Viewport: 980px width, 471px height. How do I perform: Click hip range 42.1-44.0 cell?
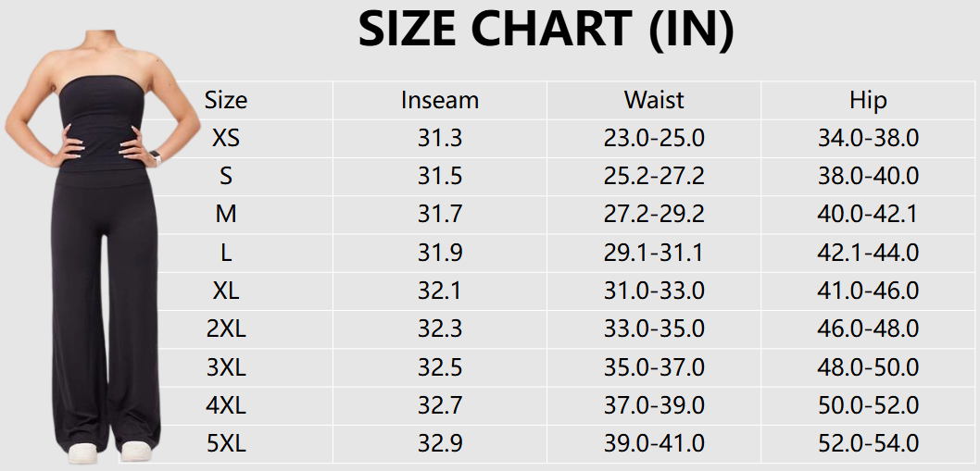(x=868, y=253)
